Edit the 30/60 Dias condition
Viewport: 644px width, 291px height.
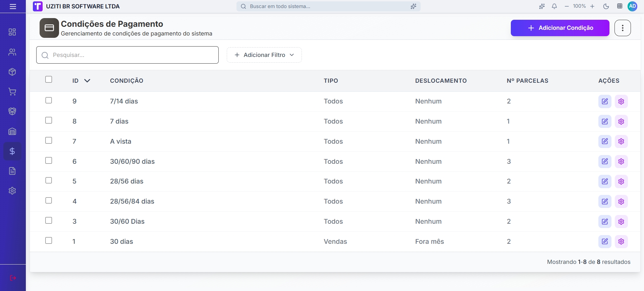[x=605, y=222]
